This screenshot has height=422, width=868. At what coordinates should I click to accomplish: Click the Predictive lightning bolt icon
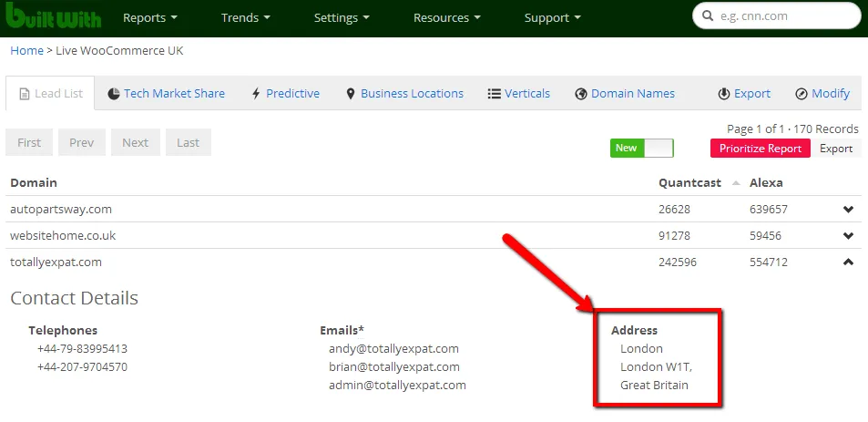(256, 94)
